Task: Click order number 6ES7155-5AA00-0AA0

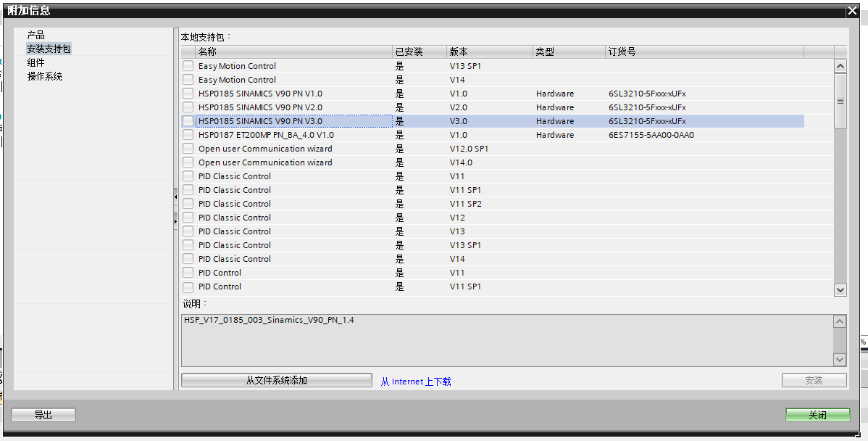Action: pyautogui.click(x=651, y=135)
